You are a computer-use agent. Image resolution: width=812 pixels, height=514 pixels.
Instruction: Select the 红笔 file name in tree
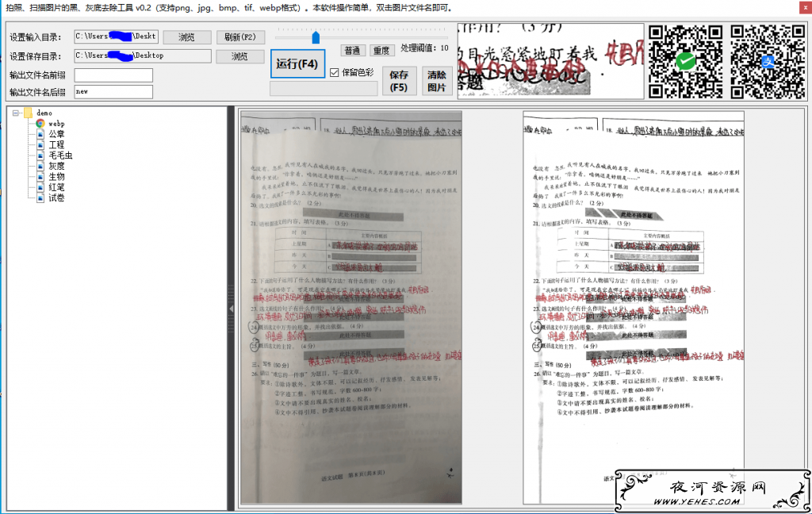coord(56,187)
